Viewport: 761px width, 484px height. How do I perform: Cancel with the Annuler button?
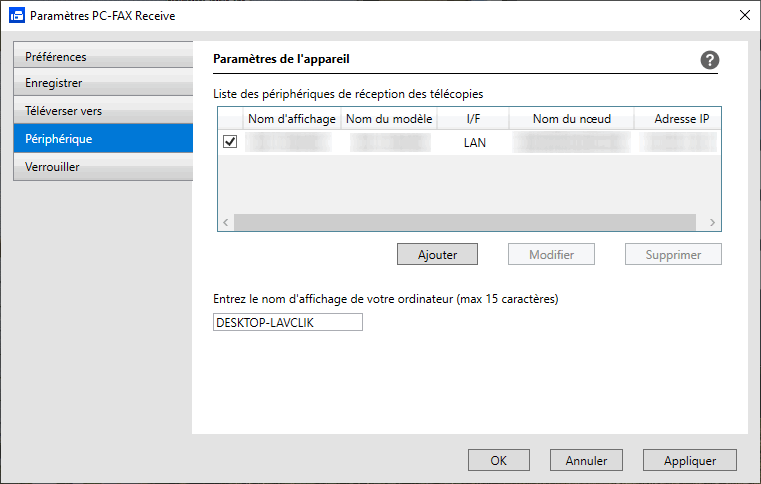point(586,460)
